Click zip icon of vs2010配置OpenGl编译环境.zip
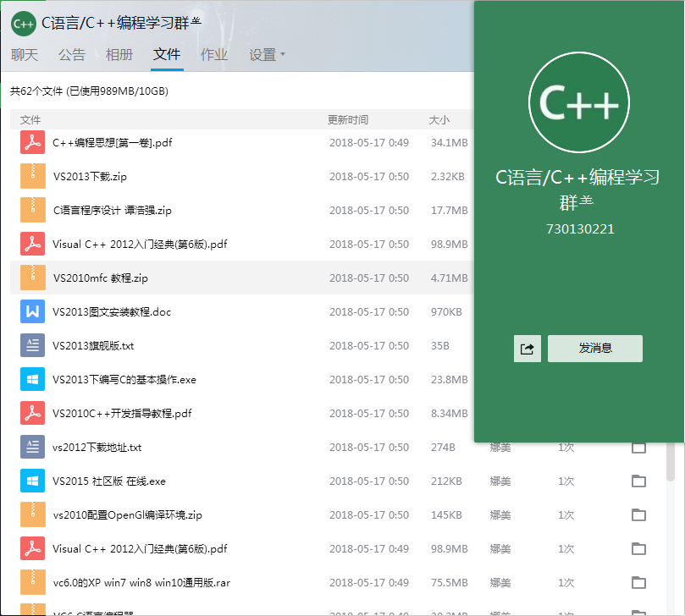This screenshot has height=616, width=685. [33, 514]
